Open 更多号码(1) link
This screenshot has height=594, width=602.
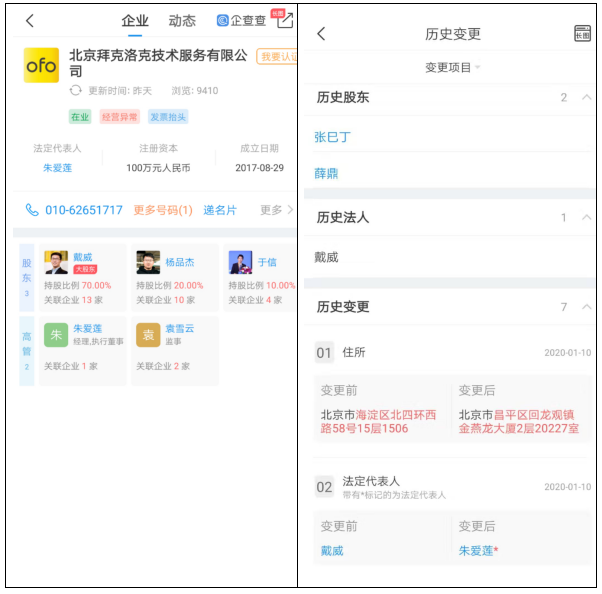click(163, 210)
